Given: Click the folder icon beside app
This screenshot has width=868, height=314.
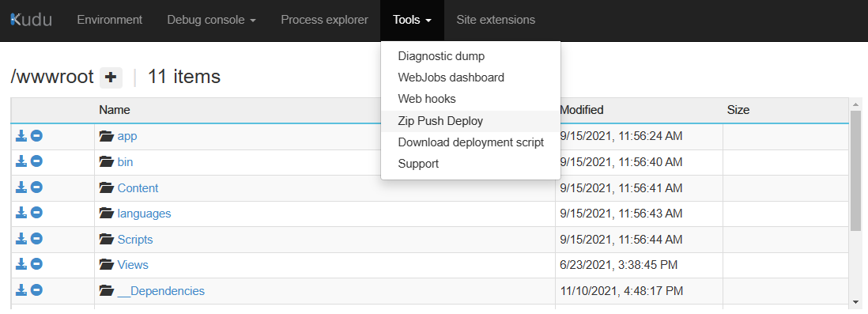Looking at the screenshot, I should tap(106, 136).
